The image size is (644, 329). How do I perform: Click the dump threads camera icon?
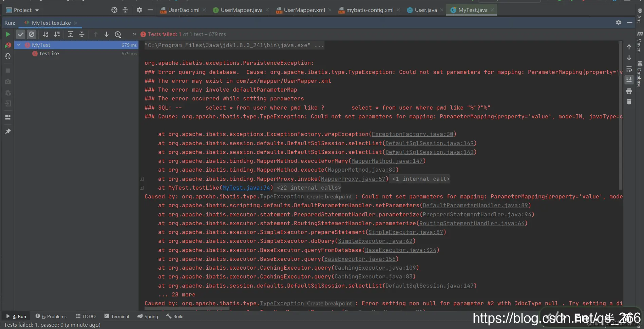(x=8, y=82)
